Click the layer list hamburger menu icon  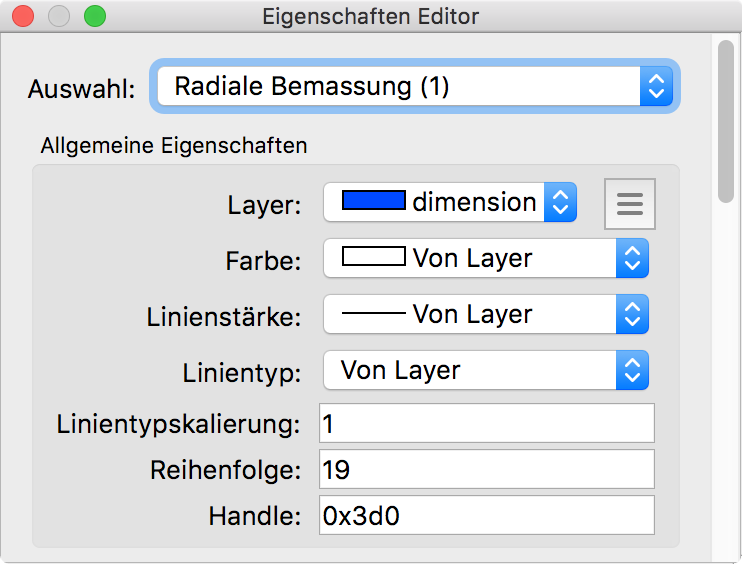coord(629,203)
